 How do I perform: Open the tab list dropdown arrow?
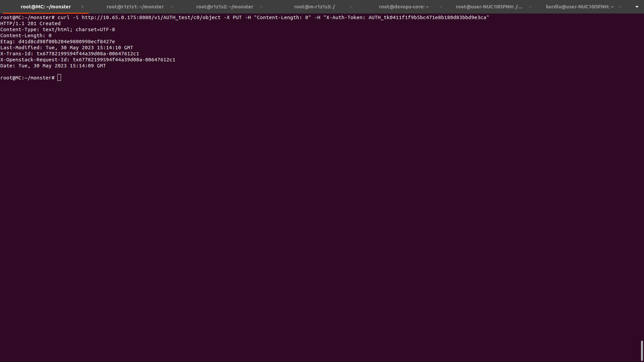point(637,7)
